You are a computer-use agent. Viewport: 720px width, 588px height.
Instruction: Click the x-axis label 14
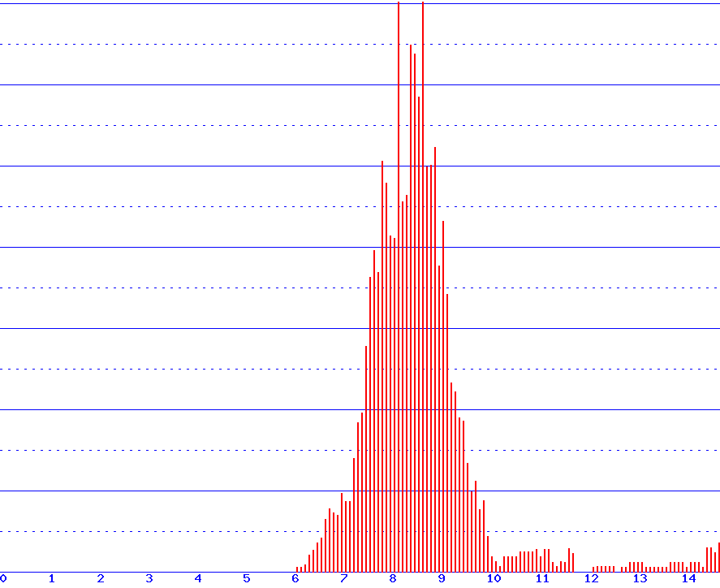point(688,578)
